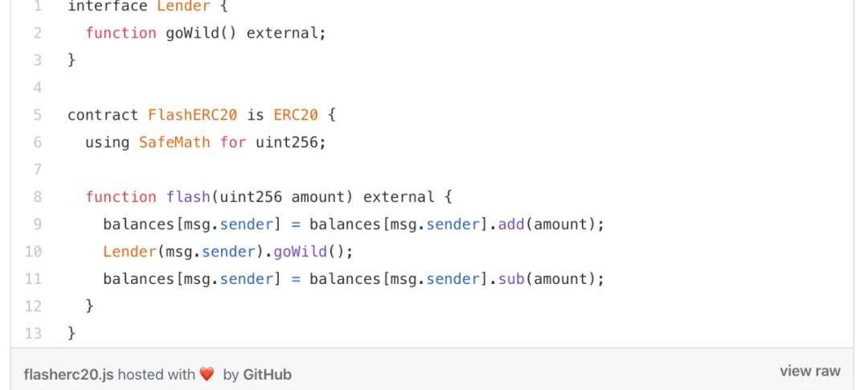Screen dimensions: 868x390
Task: Click the SafeMath keyword in code
Action: tap(163, 142)
